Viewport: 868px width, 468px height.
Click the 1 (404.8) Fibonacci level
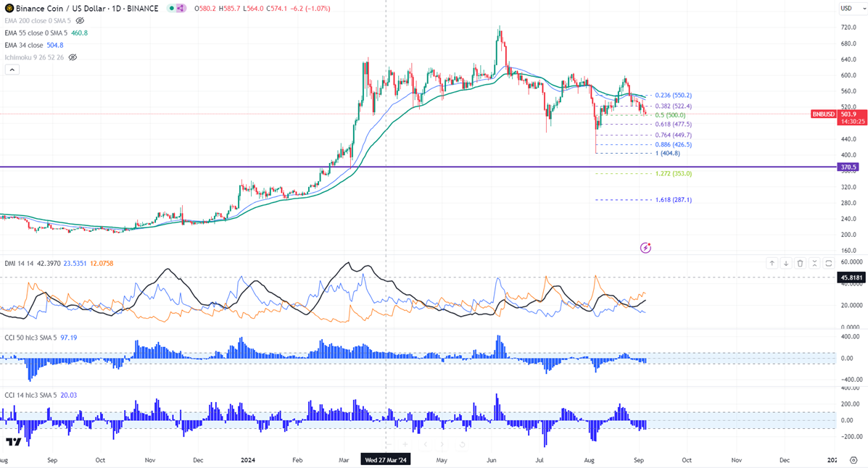pyautogui.click(x=668, y=154)
